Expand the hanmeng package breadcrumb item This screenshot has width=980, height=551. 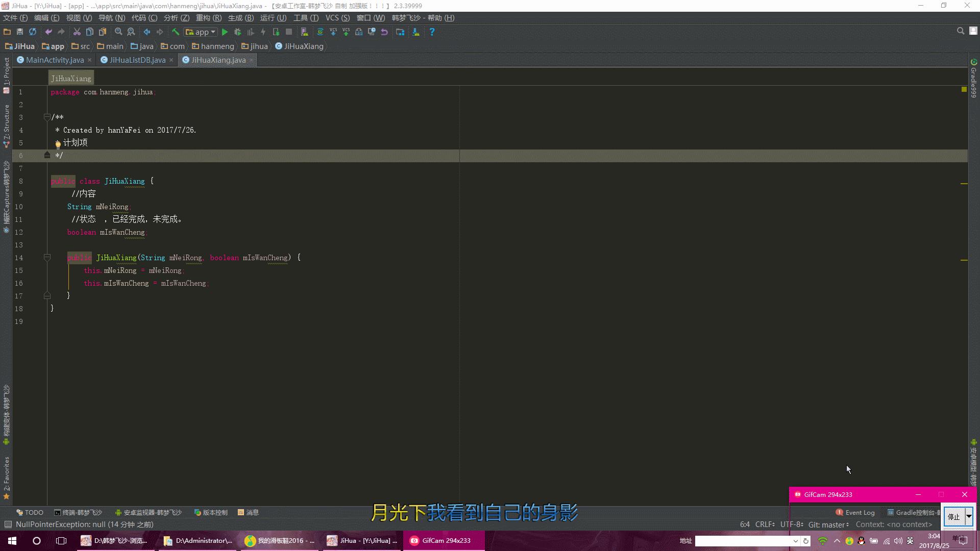tap(217, 46)
